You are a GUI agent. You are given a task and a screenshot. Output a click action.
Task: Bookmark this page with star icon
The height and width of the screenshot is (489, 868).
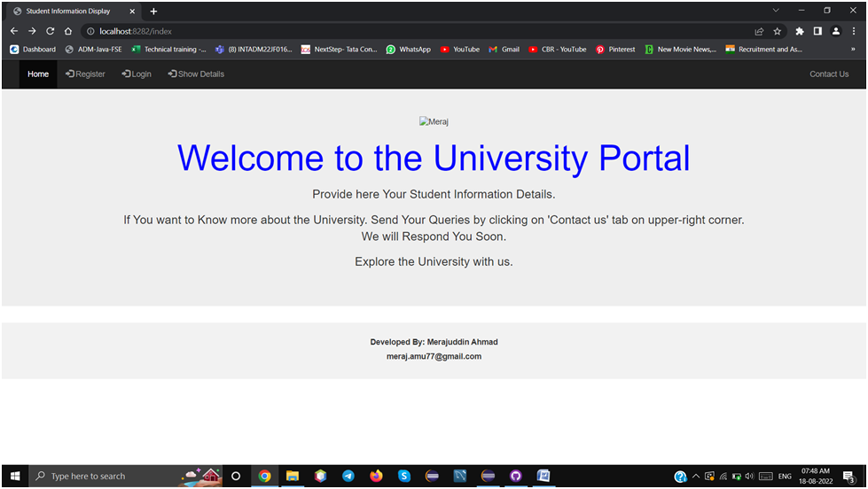778,32
